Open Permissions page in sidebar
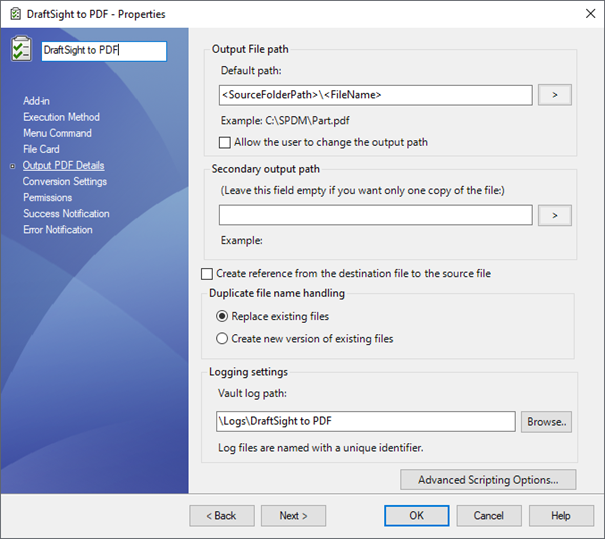Viewport: 605px width, 539px height. tap(47, 197)
